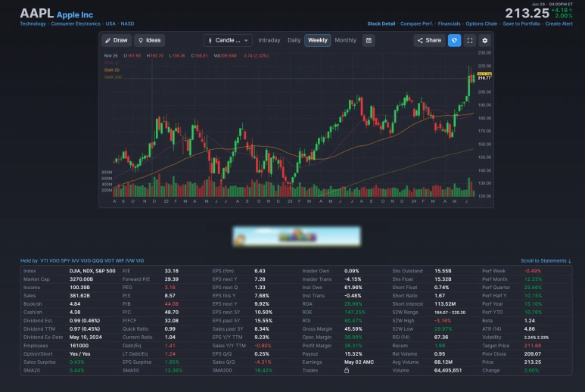
Task: Click the RSI (14) value 67.36
Action: click(441, 338)
